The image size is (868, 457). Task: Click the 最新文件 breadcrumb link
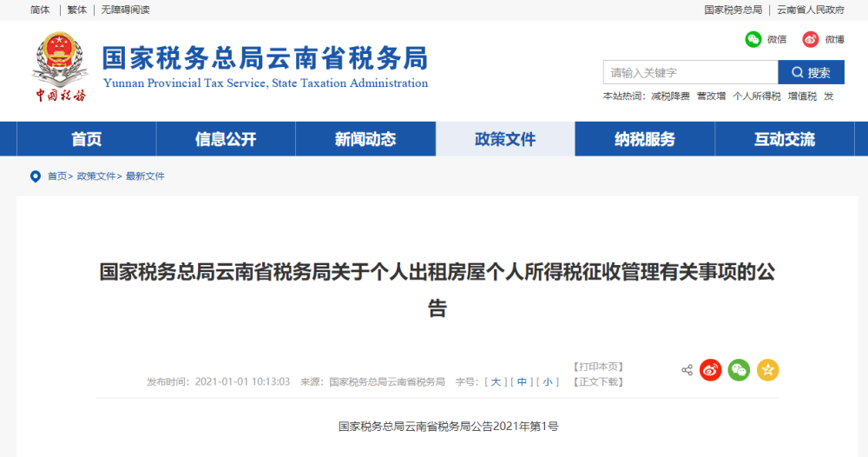point(145,176)
